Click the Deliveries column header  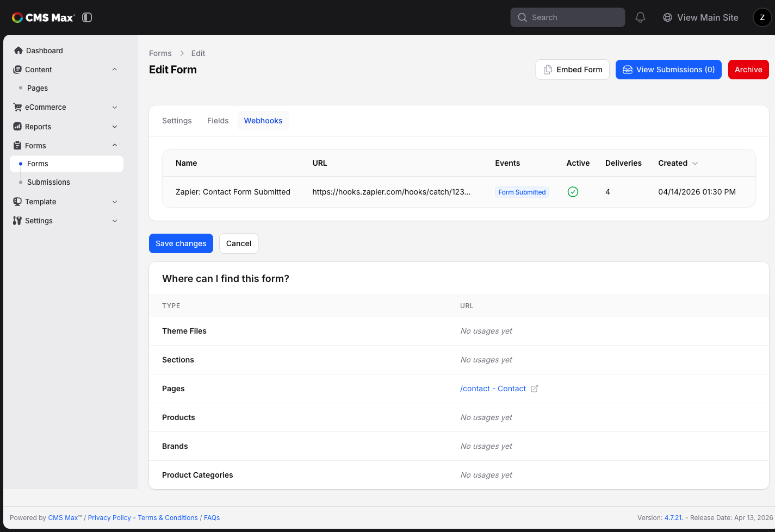(623, 163)
